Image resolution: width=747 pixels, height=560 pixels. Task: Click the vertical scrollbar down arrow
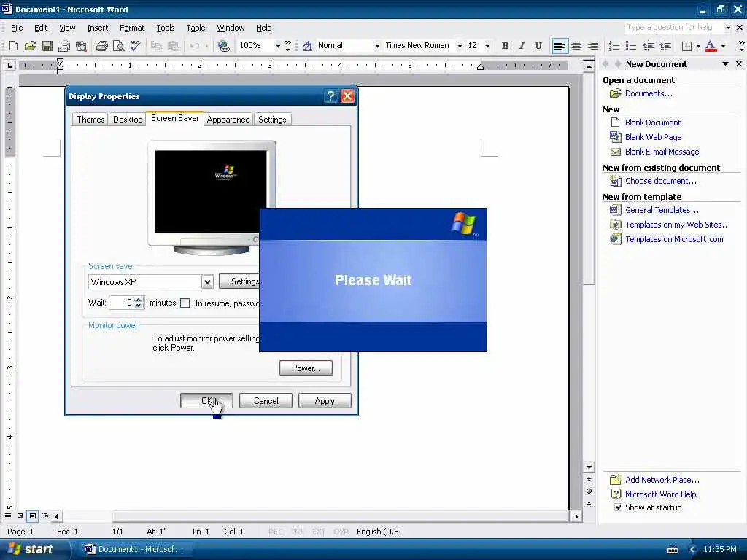[589, 467]
